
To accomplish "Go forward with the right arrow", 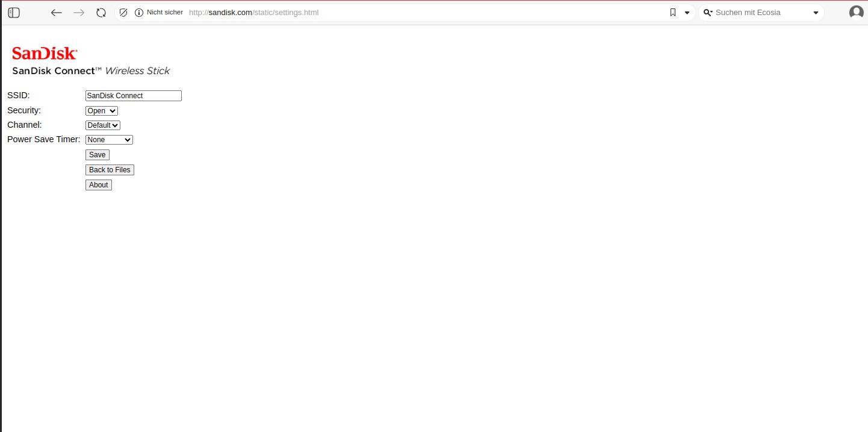I will pos(79,13).
